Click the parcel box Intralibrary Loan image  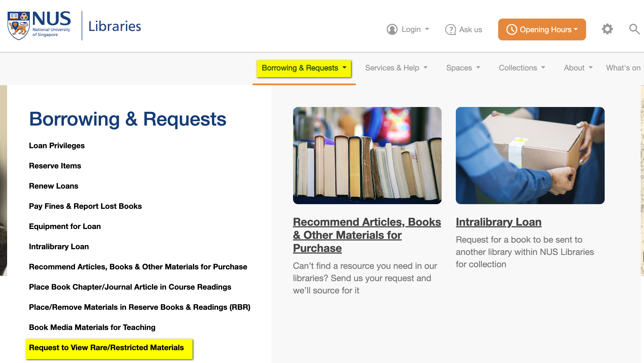530,155
